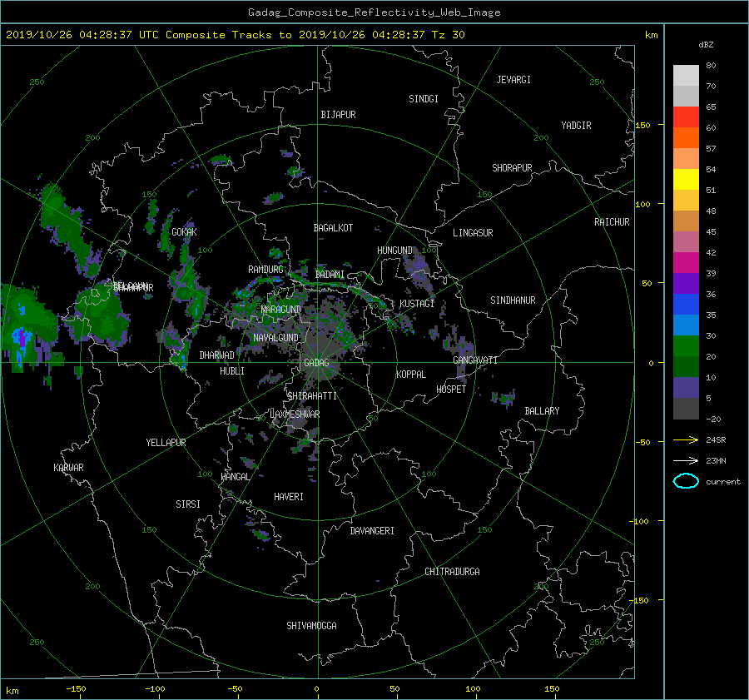Click the 24SR legend text

coord(716,440)
